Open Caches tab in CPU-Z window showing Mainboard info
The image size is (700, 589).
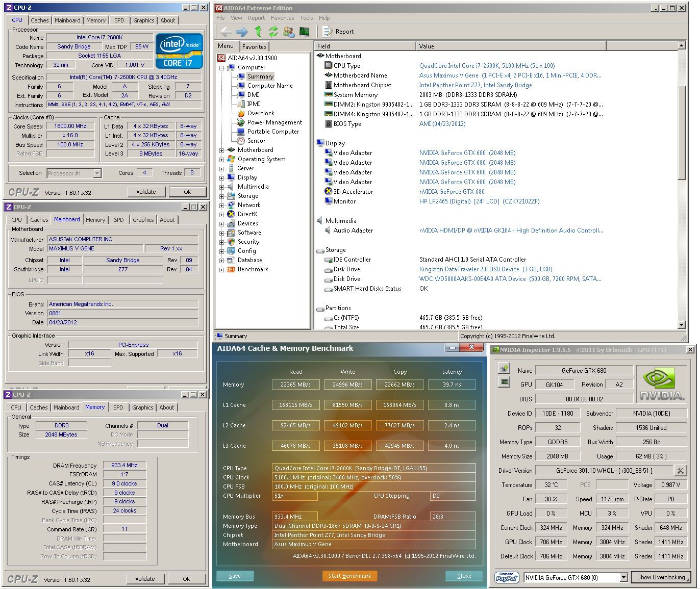tap(39, 220)
